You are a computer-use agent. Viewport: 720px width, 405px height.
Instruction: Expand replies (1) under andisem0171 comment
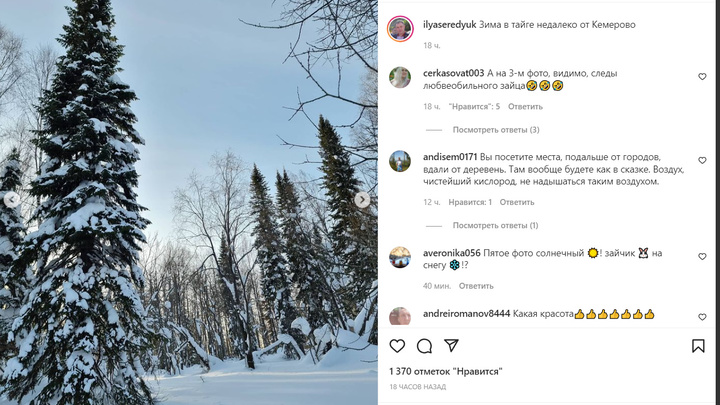click(495, 225)
